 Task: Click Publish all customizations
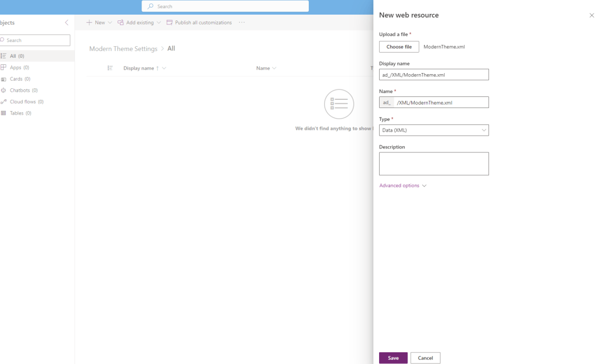pos(199,23)
